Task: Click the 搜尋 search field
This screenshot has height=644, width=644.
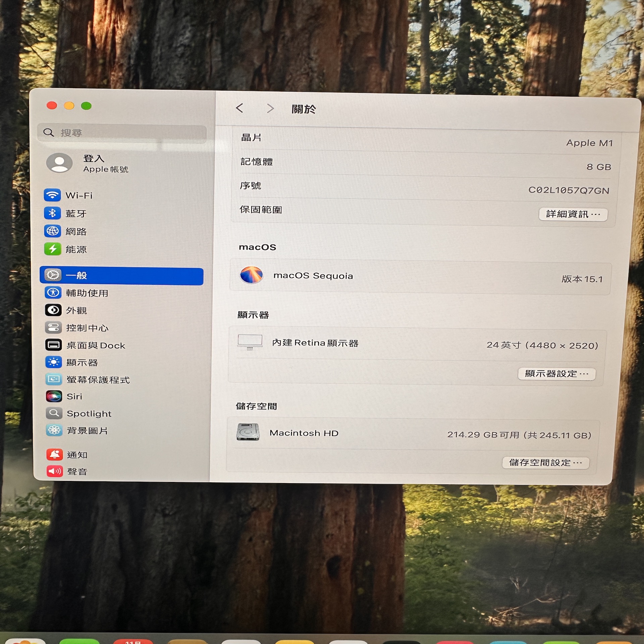Action: [122, 133]
